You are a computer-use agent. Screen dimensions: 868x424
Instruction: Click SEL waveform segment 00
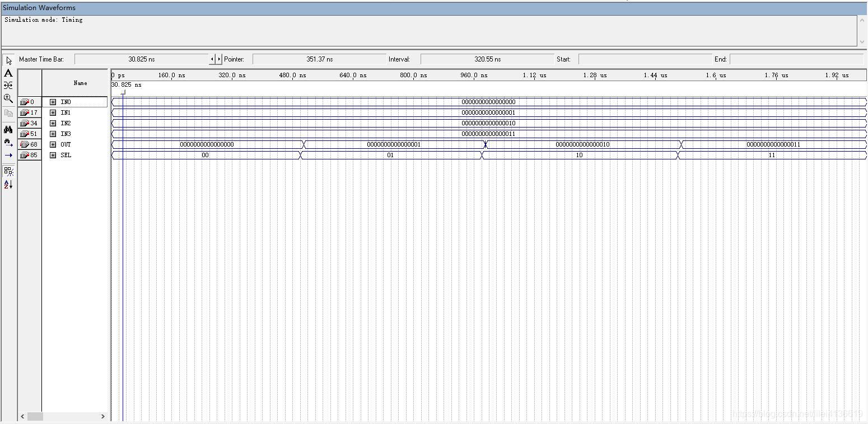point(205,155)
